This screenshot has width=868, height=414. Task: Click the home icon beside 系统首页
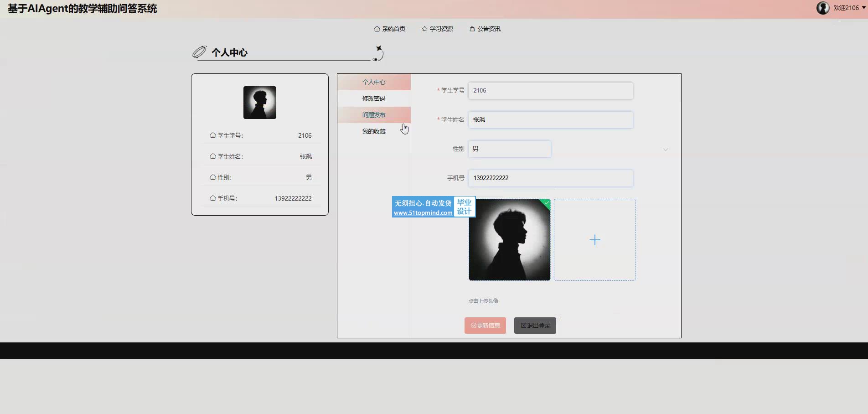(377, 29)
